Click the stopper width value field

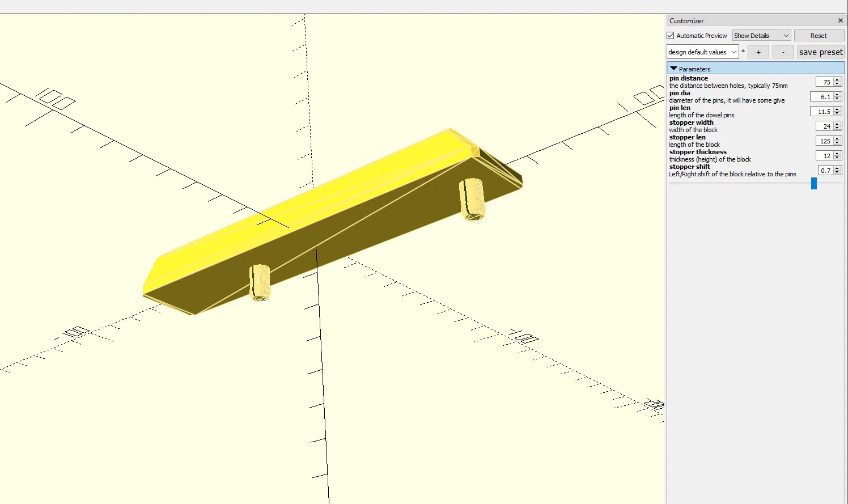pos(824,126)
